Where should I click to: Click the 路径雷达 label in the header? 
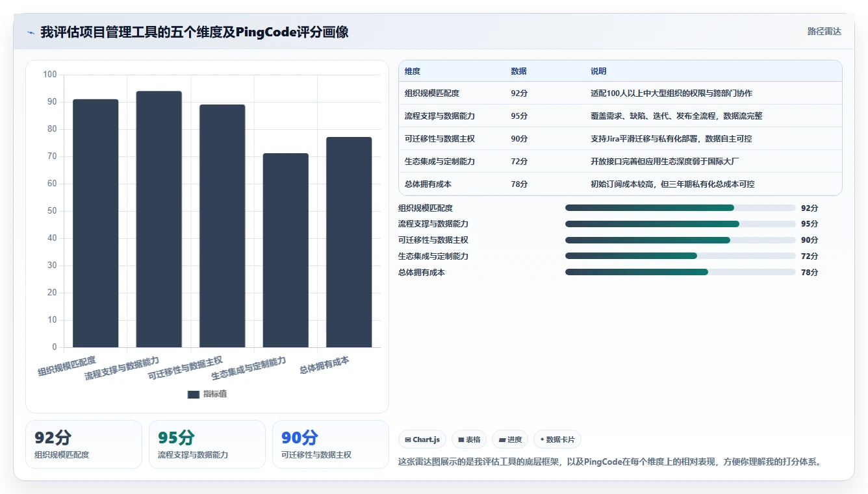click(x=824, y=31)
